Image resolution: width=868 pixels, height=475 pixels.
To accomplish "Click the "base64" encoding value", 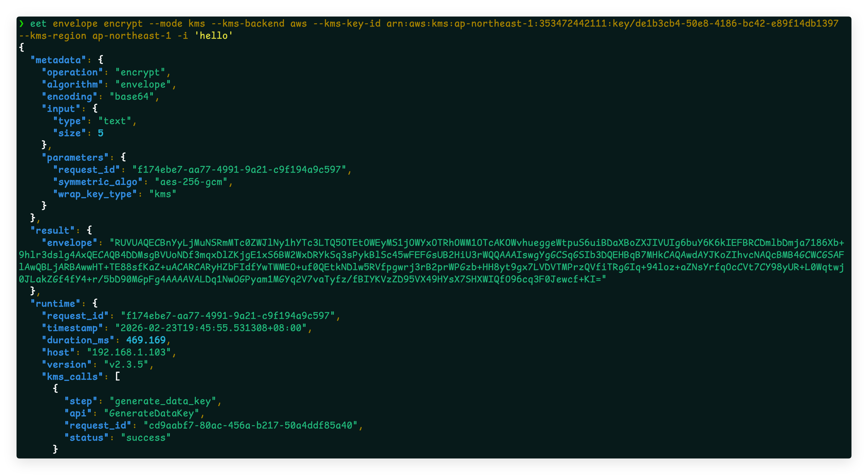I will pyautogui.click(x=132, y=97).
